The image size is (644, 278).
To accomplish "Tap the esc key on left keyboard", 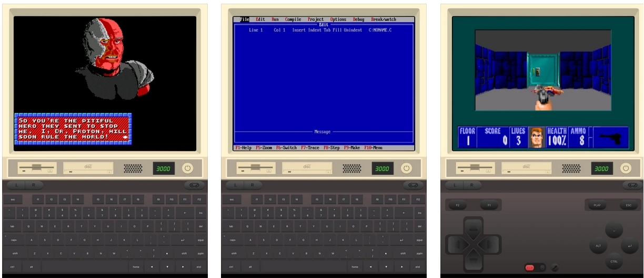I will point(13,200).
